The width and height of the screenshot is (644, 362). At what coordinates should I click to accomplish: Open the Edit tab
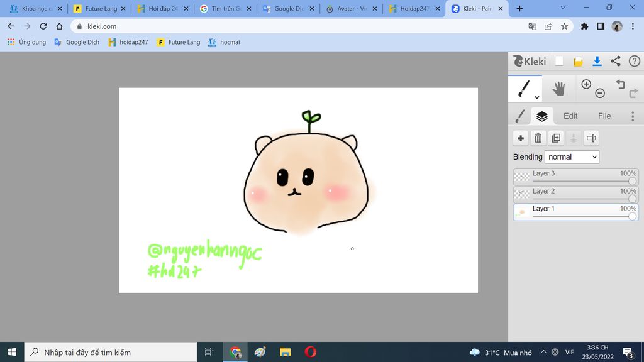point(570,116)
